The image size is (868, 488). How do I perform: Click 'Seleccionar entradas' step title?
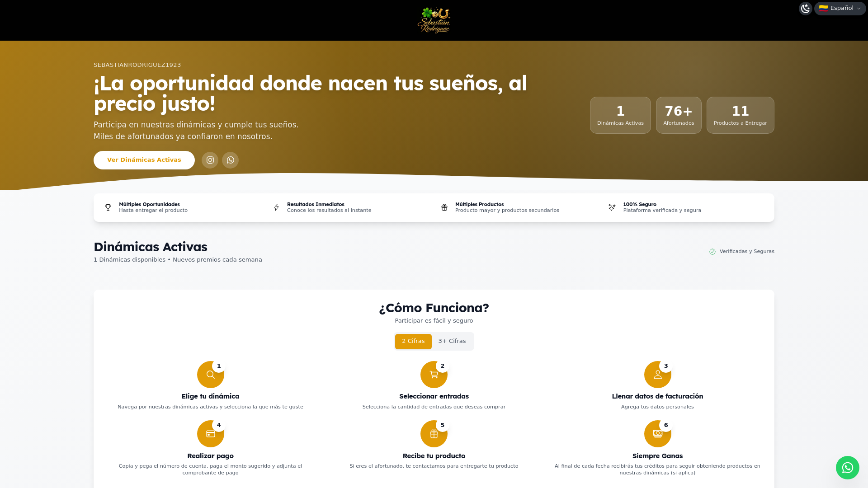(434, 396)
